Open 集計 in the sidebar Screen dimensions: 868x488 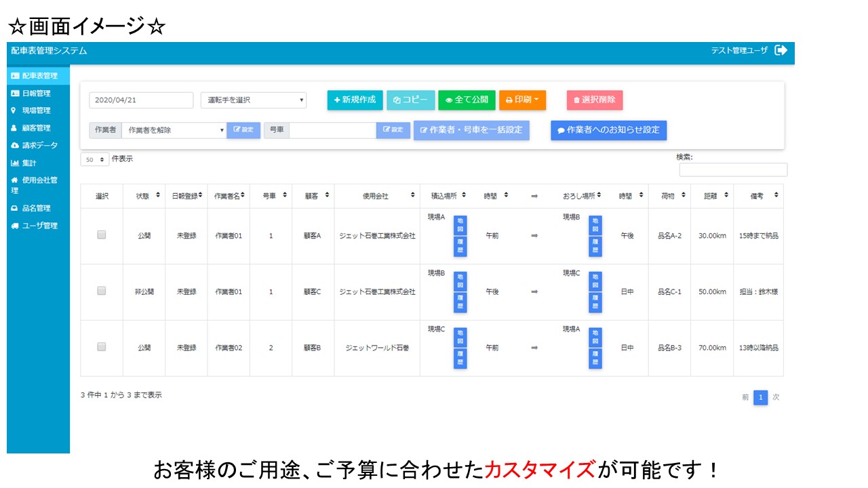38,163
